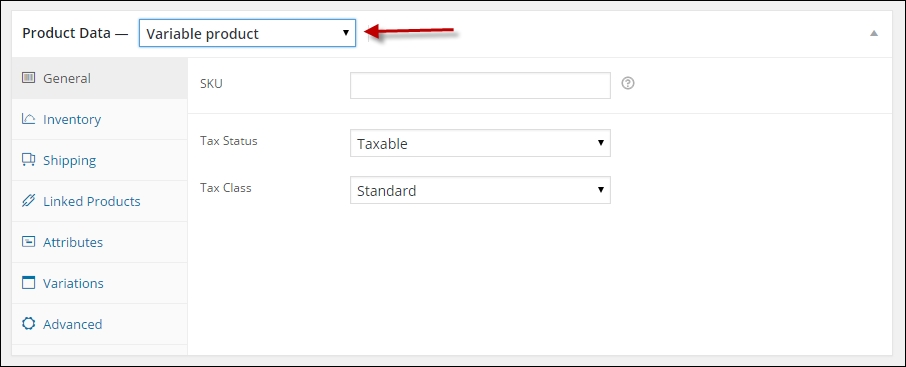The width and height of the screenshot is (906, 367).
Task: Click the Attributes card icon
Action: coord(28,242)
